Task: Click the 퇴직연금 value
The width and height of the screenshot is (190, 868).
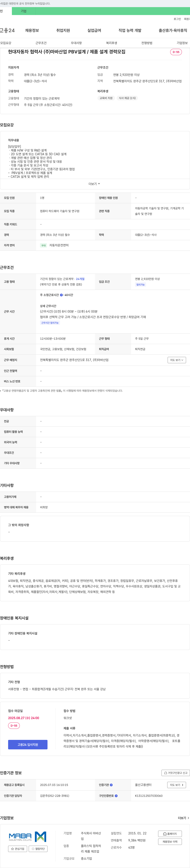Action: pyautogui.click(x=140, y=349)
